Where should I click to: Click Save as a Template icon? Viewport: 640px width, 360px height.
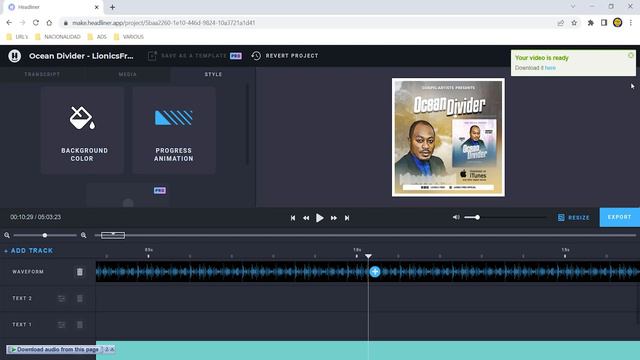pos(152,56)
